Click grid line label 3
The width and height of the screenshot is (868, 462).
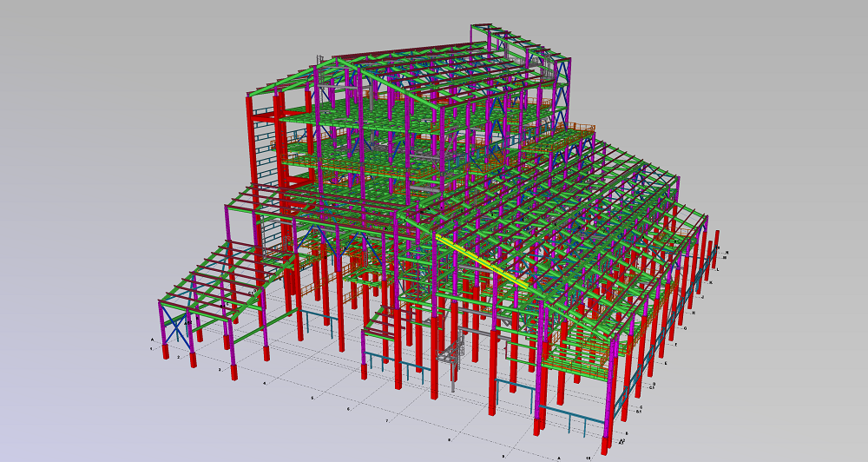[220, 369]
